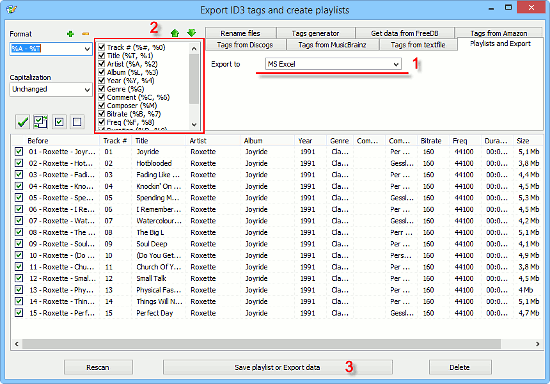This screenshot has height=384, width=550.
Task: Uncheck the Title (%T) field checkbox
Action: tap(102, 55)
